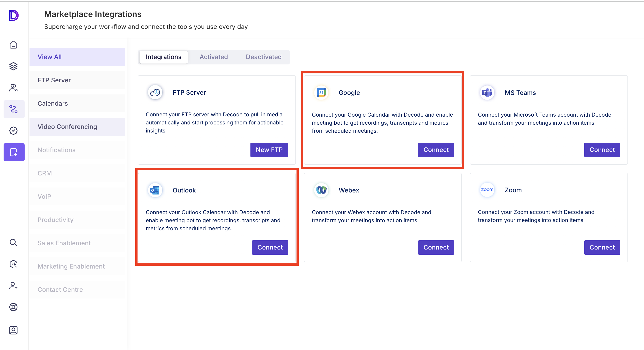Select Calendars category
This screenshot has width=644, height=350.
pos(77,103)
